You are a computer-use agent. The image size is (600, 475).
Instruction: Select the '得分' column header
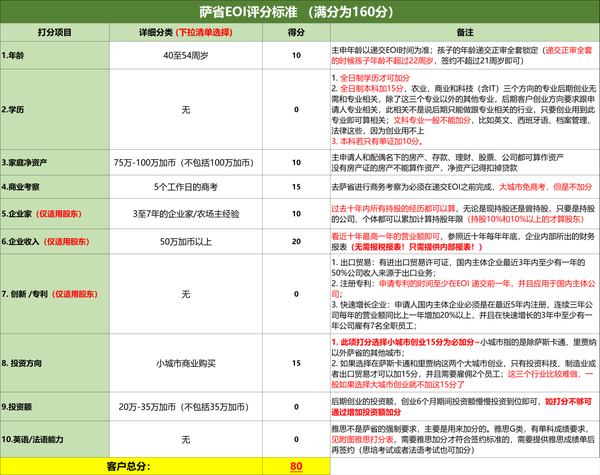296,33
